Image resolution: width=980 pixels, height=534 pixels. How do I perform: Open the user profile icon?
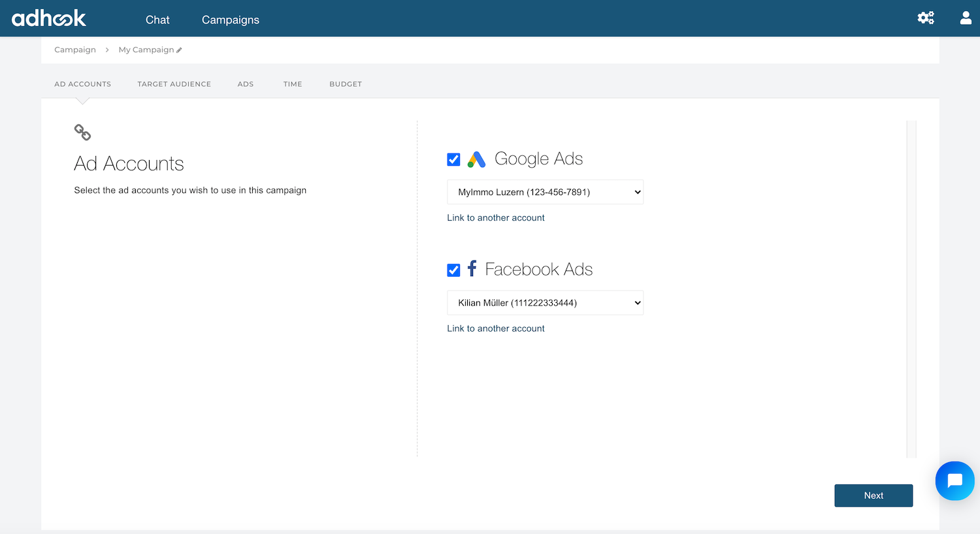[966, 18]
